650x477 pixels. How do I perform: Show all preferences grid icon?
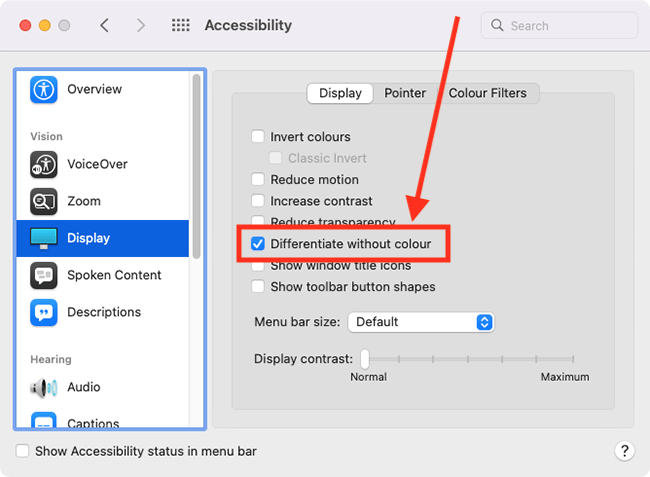click(181, 25)
